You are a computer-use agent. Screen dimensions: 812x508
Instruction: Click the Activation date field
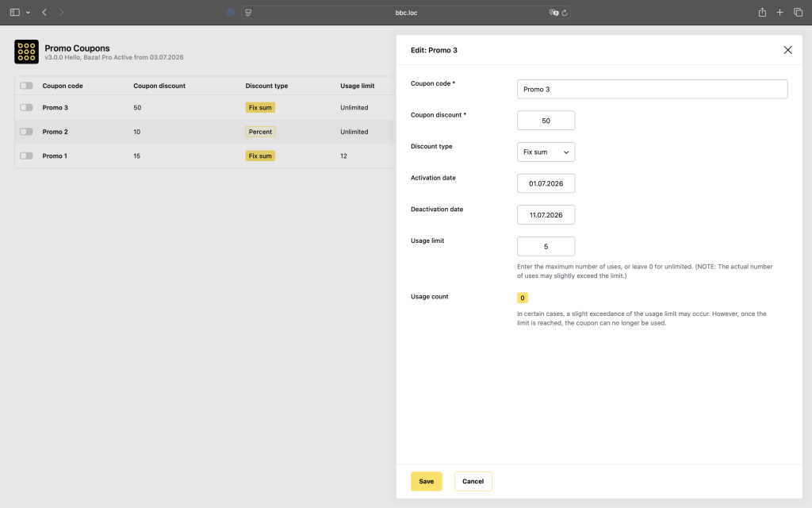pos(546,183)
